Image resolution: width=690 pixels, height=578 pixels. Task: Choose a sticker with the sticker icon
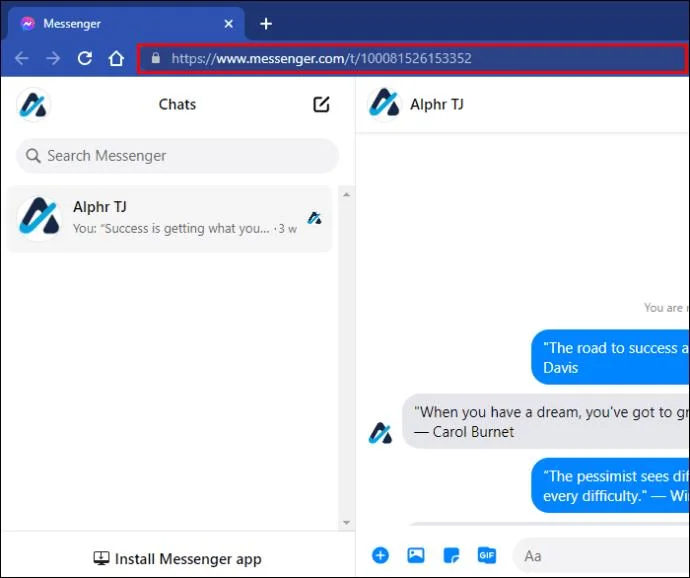pos(451,556)
